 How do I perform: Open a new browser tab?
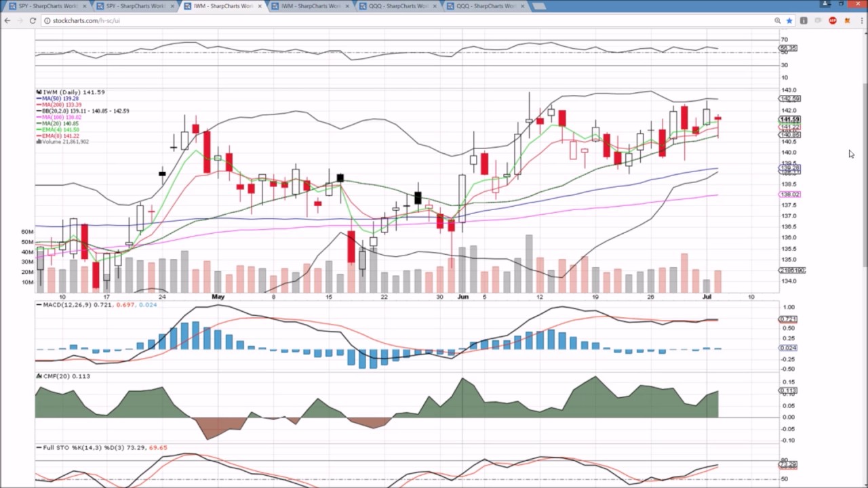[538, 6]
